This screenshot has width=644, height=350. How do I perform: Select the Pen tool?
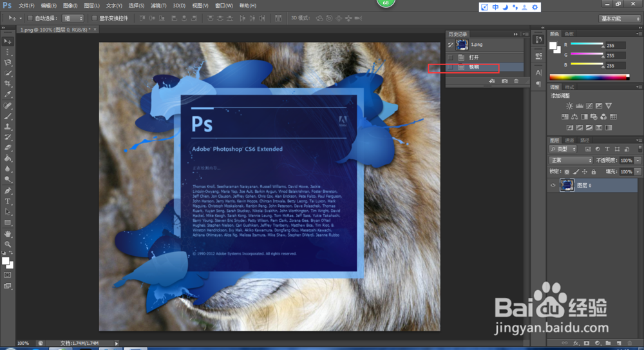(x=8, y=190)
